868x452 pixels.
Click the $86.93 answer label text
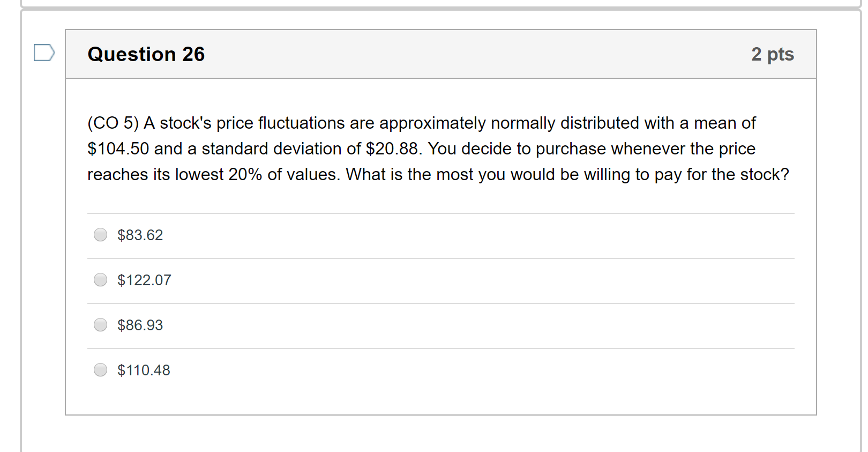coord(140,325)
